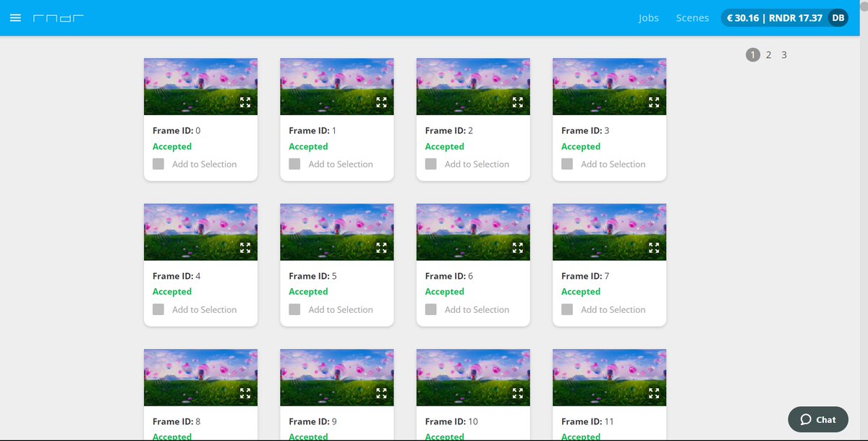Click the Frame ID: 2 label
Screen dimensions: 868x441
point(449,131)
